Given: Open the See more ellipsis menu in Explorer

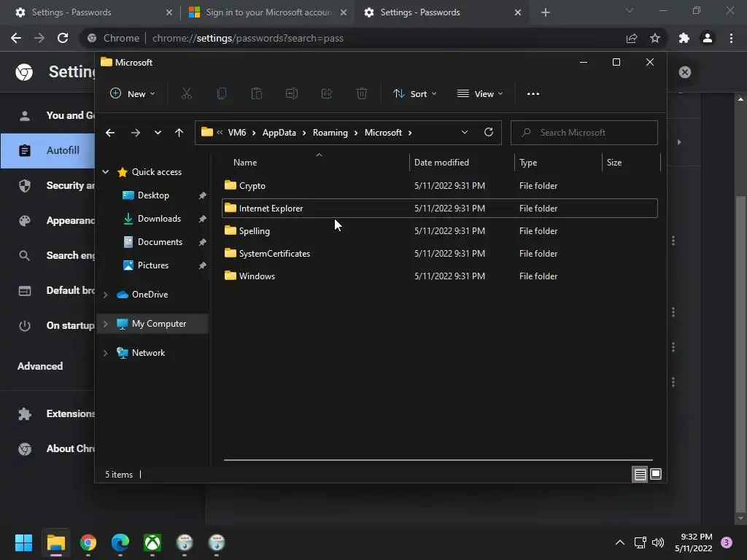Looking at the screenshot, I should point(533,94).
